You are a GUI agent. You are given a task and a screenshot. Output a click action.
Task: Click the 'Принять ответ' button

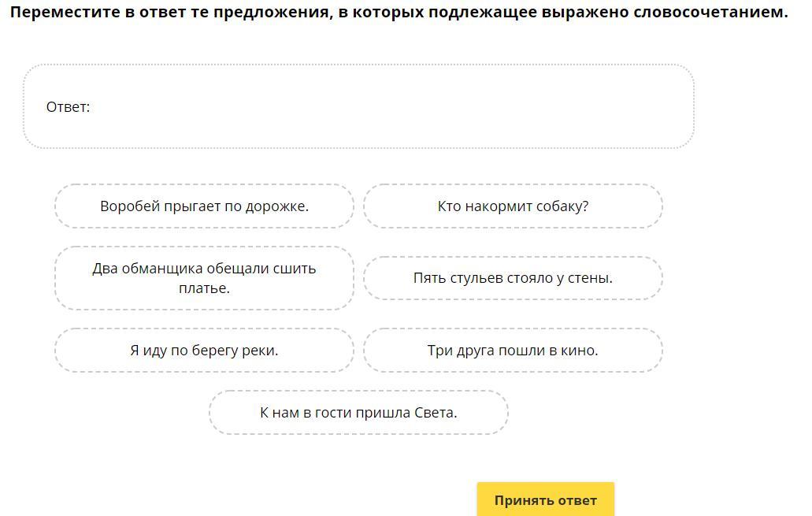(x=545, y=499)
